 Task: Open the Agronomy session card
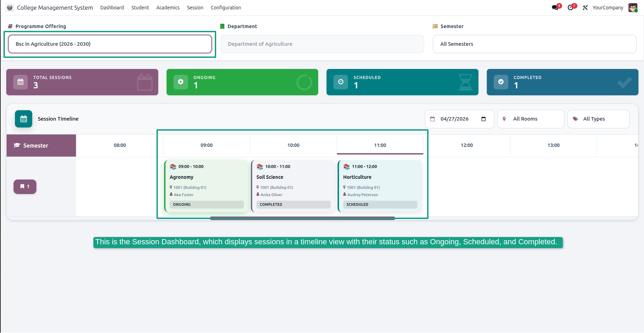click(x=206, y=186)
